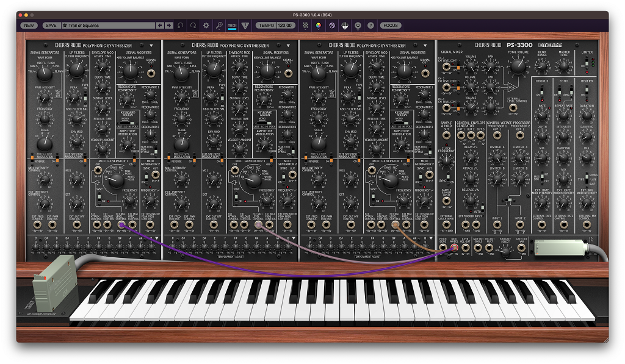This screenshot has height=364, width=625.
Task: Click the purple round striped toolbar icon
Action: pyautogui.click(x=331, y=26)
